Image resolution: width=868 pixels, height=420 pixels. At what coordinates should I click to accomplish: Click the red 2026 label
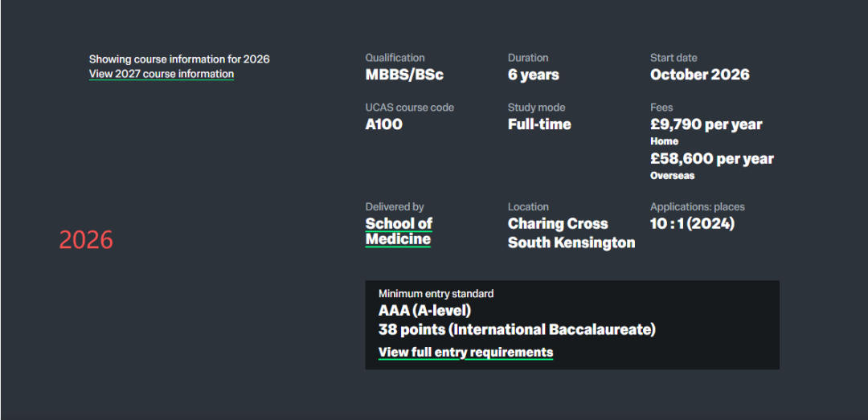coord(86,239)
